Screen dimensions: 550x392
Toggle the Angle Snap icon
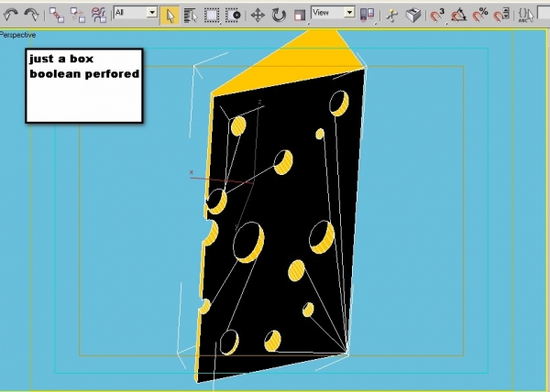(459, 16)
